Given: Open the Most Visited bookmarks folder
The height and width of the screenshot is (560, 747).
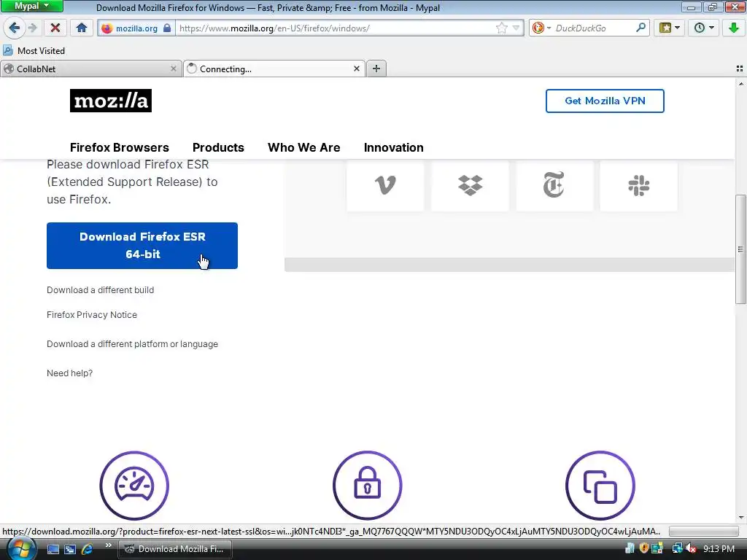Looking at the screenshot, I should click(x=34, y=50).
